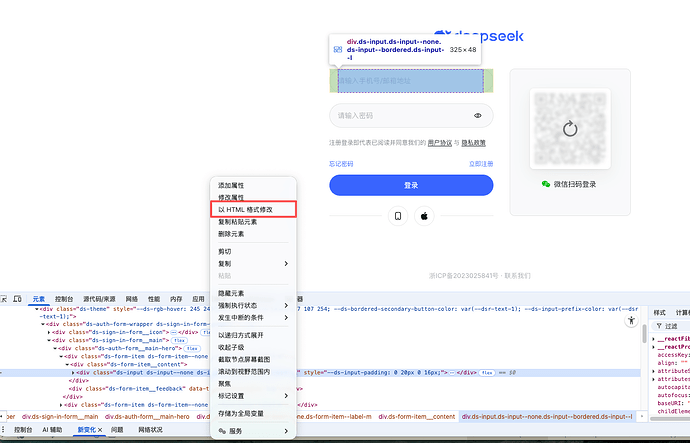Select 以 HTML 格式修改 in context menu
Viewport: 690px width, 443px height.
245,209
